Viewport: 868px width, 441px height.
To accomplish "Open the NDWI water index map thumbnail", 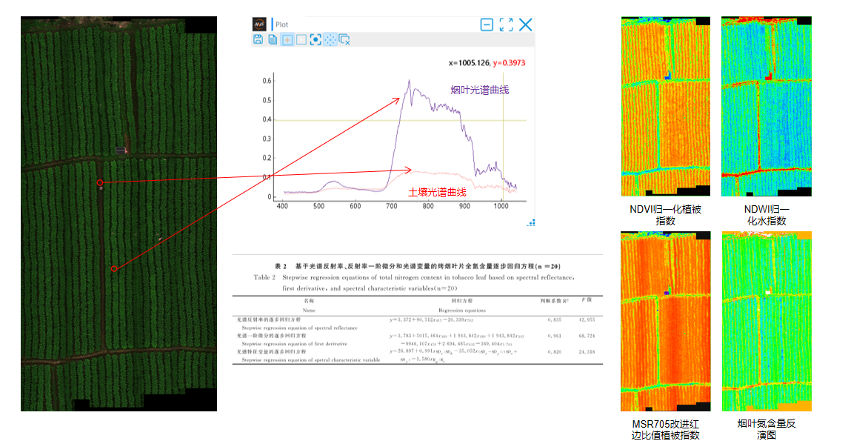I will pos(766,106).
